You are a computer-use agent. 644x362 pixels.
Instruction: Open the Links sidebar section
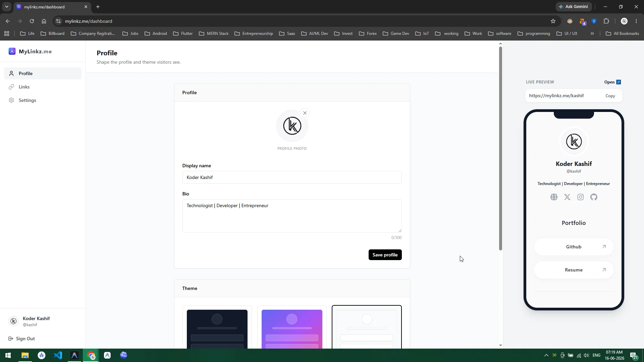pyautogui.click(x=43, y=87)
